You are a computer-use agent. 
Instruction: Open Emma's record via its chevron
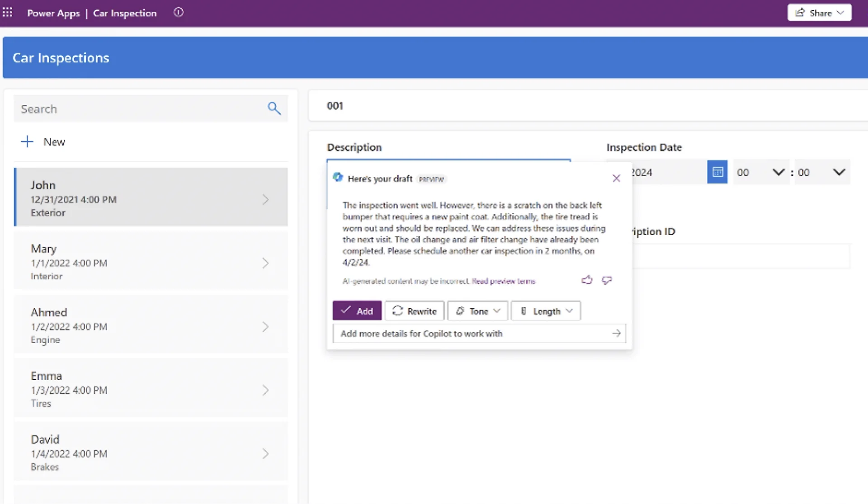click(x=265, y=390)
